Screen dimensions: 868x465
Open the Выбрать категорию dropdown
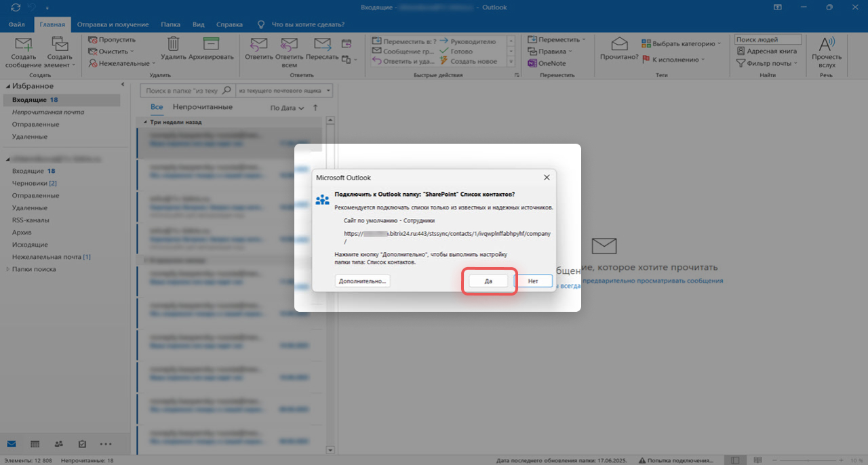[682, 43]
